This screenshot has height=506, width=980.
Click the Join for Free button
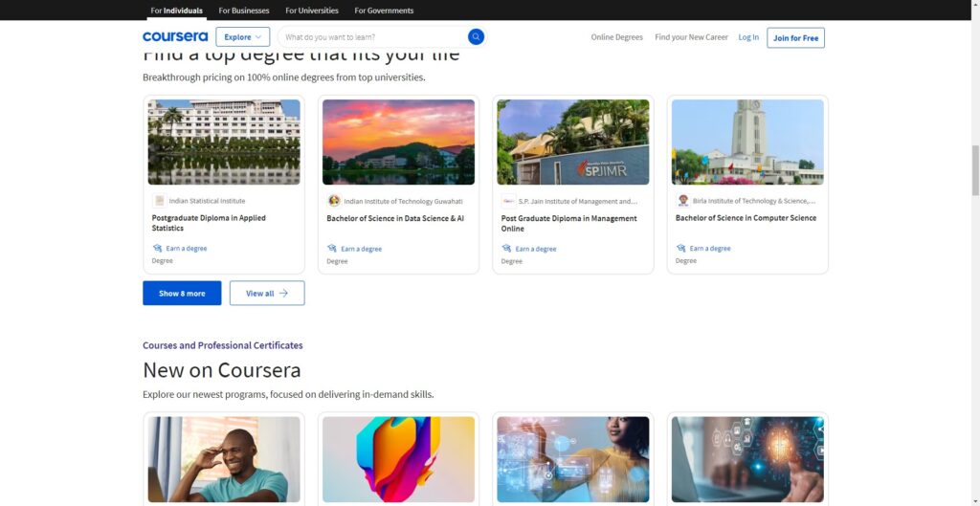pos(795,37)
